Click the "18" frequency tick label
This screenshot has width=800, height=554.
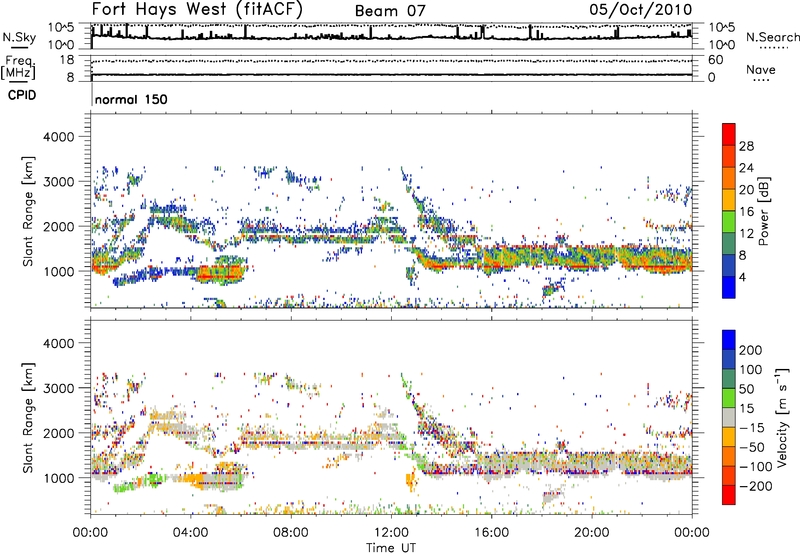pos(66,60)
